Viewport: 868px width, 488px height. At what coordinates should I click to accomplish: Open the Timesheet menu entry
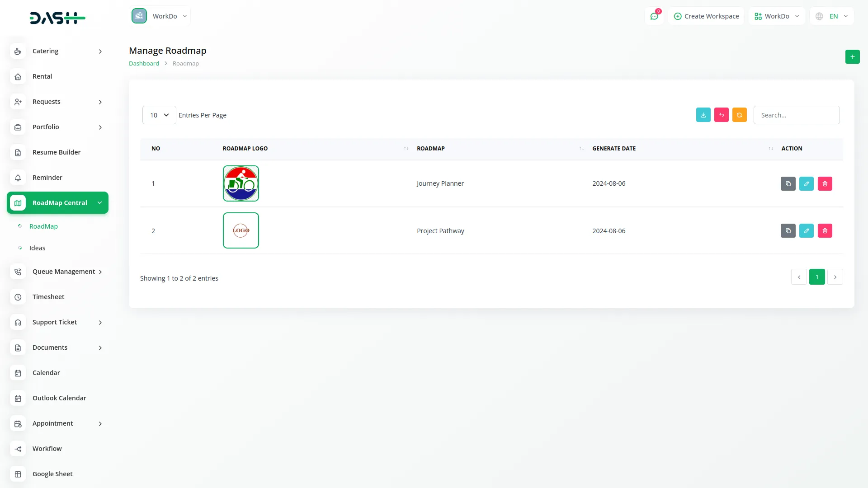[x=48, y=297]
